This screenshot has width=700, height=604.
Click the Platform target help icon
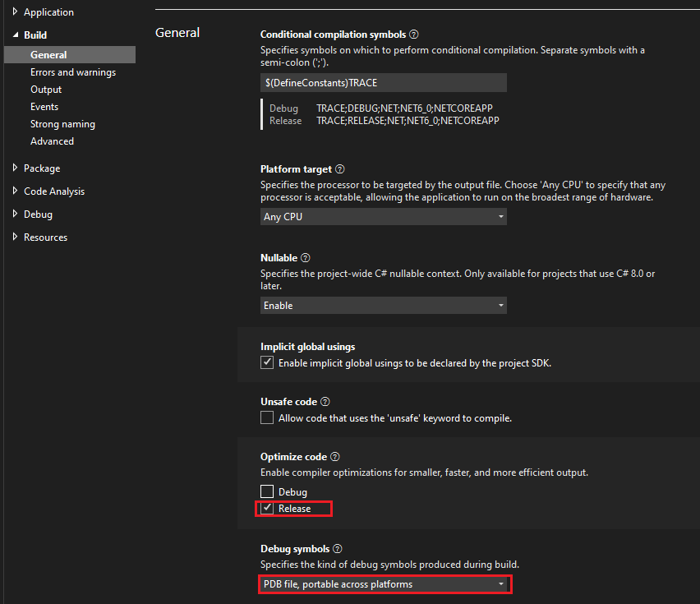(339, 168)
